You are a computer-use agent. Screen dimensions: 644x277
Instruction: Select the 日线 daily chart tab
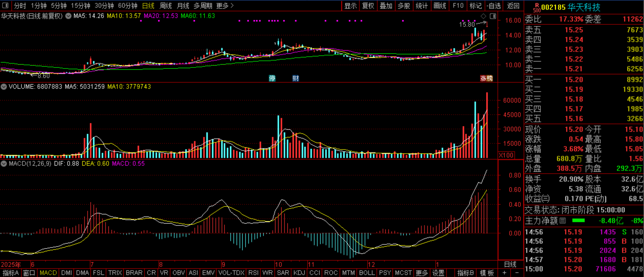point(148,6)
